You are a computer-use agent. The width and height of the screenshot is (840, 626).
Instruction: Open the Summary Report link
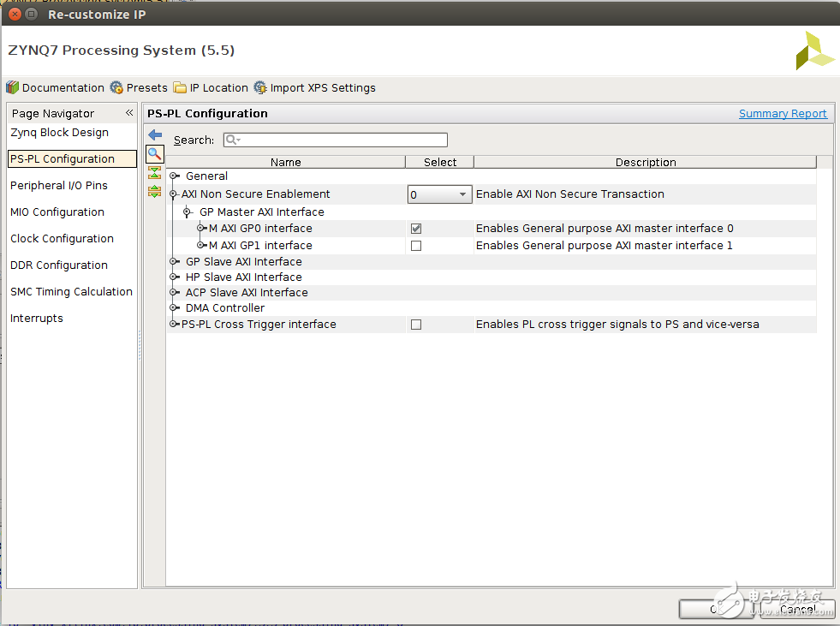tap(783, 113)
